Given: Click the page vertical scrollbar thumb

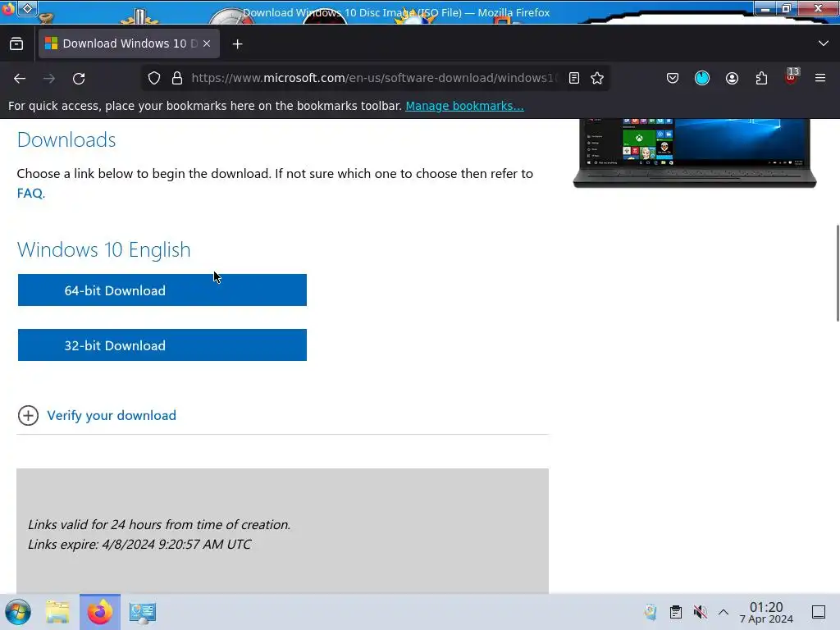Looking at the screenshot, I should 838,273.
